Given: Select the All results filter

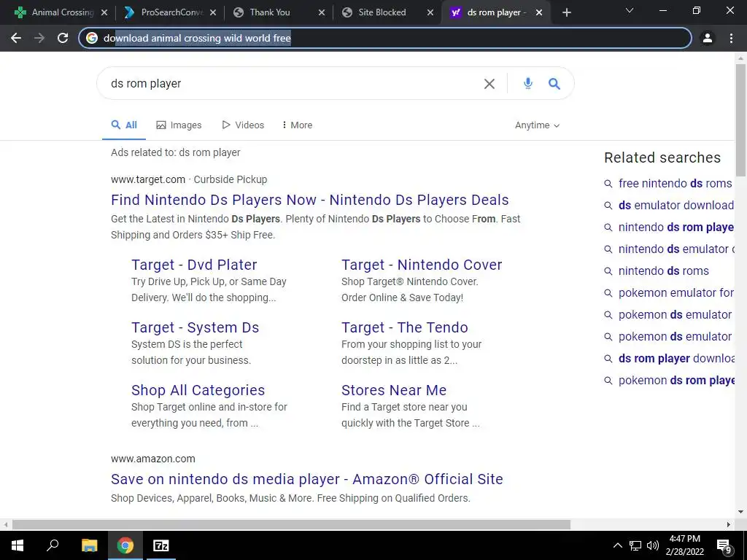Looking at the screenshot, I should coord(124,125).
